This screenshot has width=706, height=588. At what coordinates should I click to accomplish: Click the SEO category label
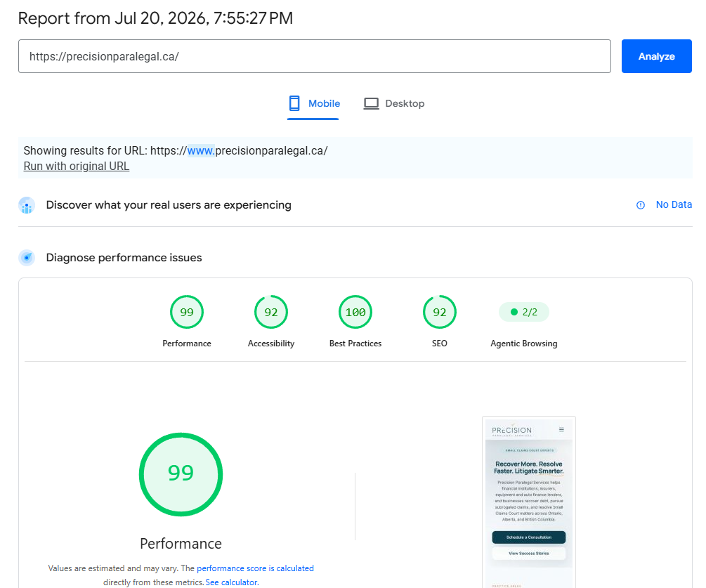click(440, 344)
